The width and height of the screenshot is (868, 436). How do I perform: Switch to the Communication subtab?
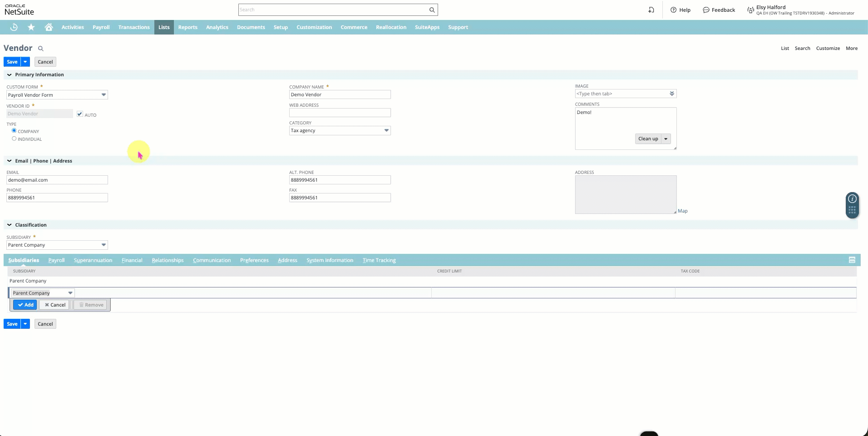212,260
